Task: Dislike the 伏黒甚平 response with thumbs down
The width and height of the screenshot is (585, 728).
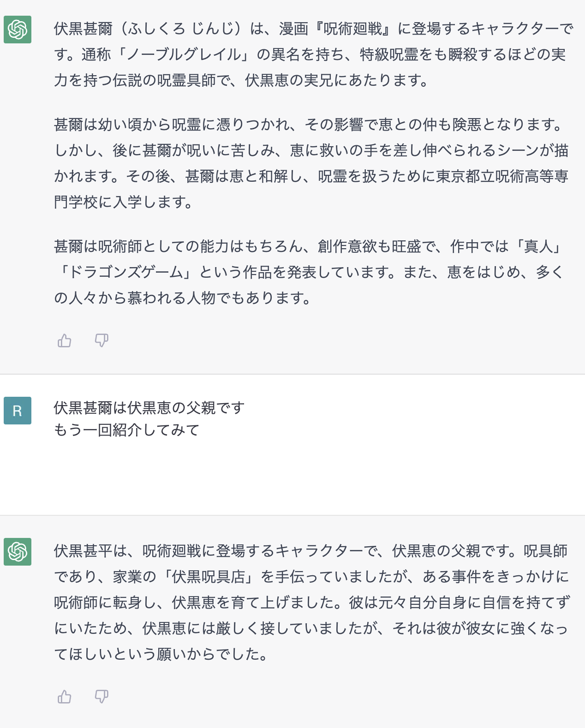Action: click(x=101, y=697)
